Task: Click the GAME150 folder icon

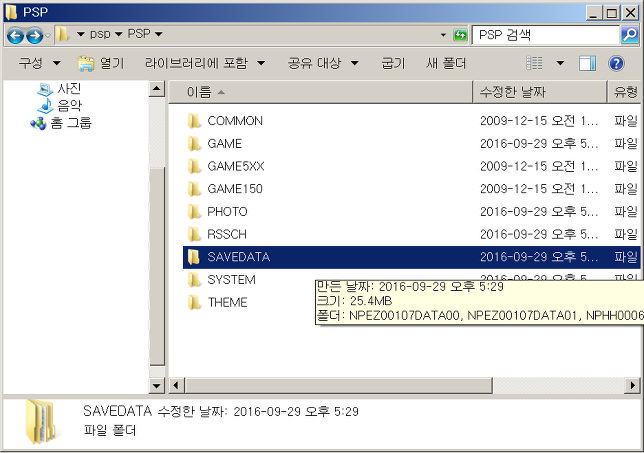Action: pyautogui.click(x=194, y=189)
